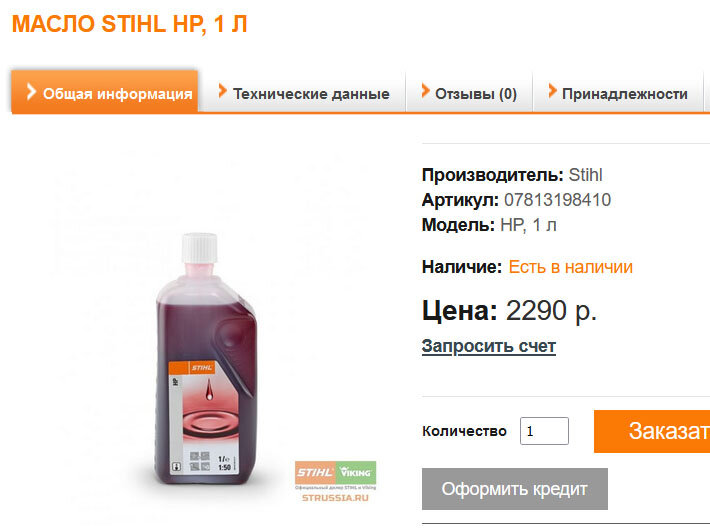
Task: Focus the Количество quantity input field
Action: pos(544,431)
